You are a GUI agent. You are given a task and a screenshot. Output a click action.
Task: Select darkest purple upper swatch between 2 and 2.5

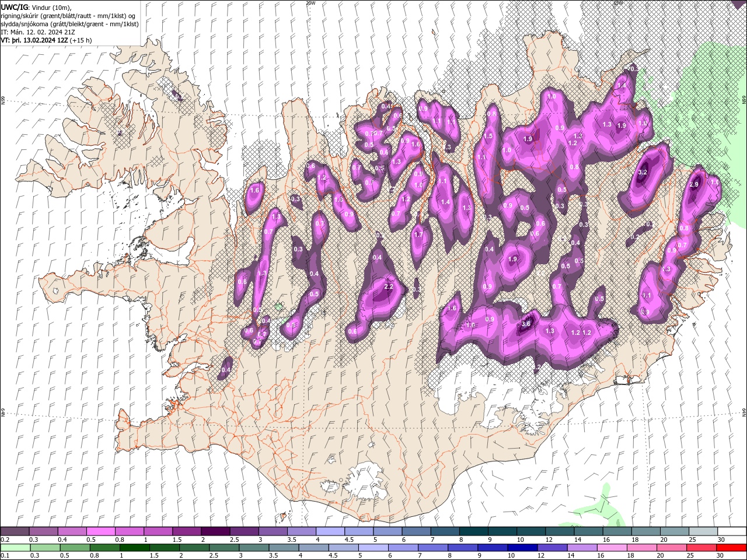click(215, 531)
